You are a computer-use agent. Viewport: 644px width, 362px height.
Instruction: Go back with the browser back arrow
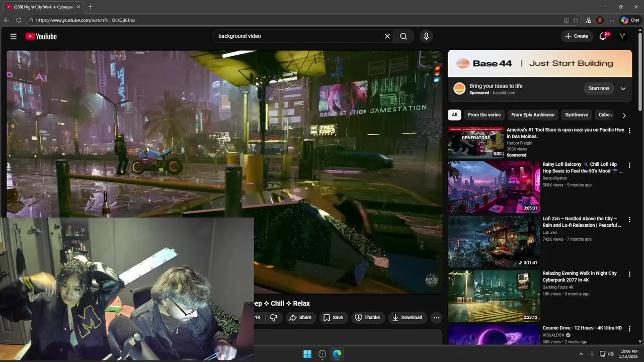click(x=7, y=20)
